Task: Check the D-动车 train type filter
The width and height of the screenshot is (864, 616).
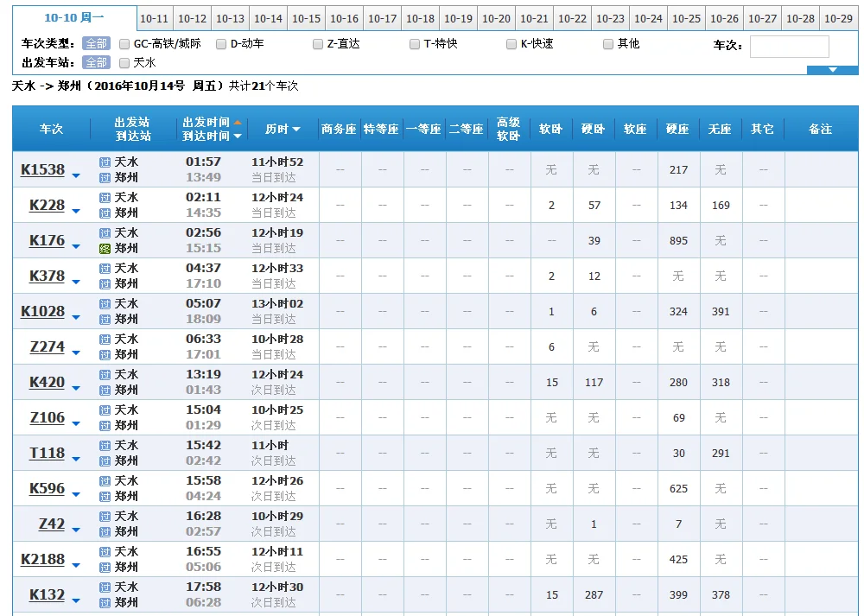Action: coord(221,44)
